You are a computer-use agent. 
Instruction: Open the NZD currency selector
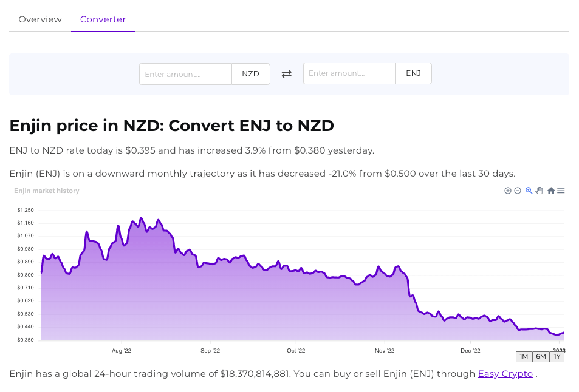(x=251, y=74)
